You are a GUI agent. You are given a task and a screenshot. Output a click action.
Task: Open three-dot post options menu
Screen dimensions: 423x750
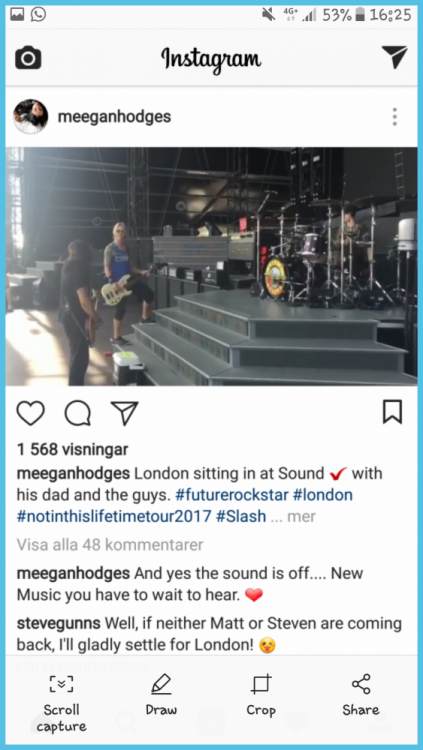[x=394, y=117]
